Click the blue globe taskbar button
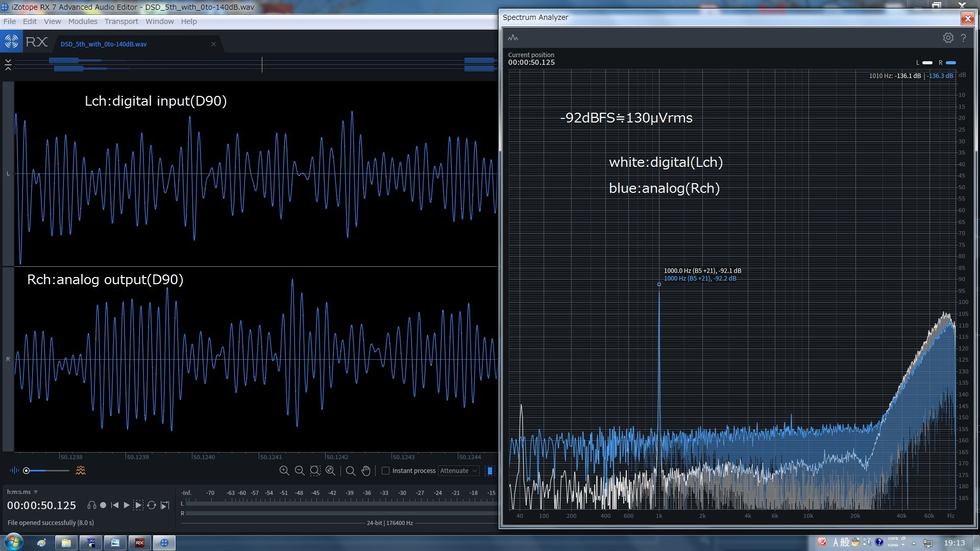The image size is (980, 551). (164, 543)
